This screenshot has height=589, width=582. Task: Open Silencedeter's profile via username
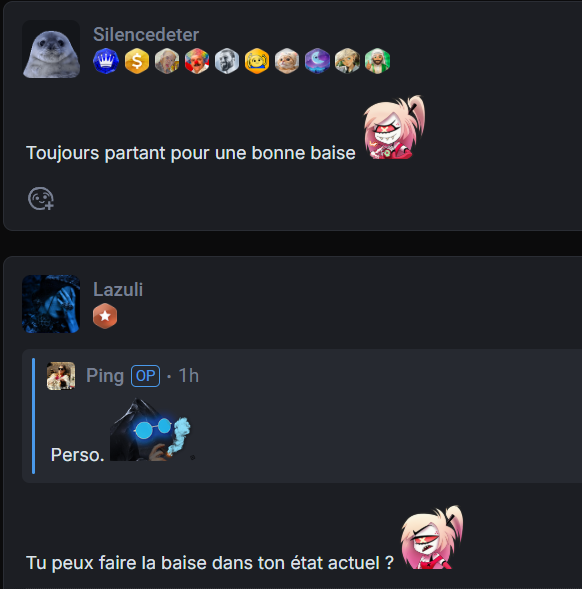[146, 35]
